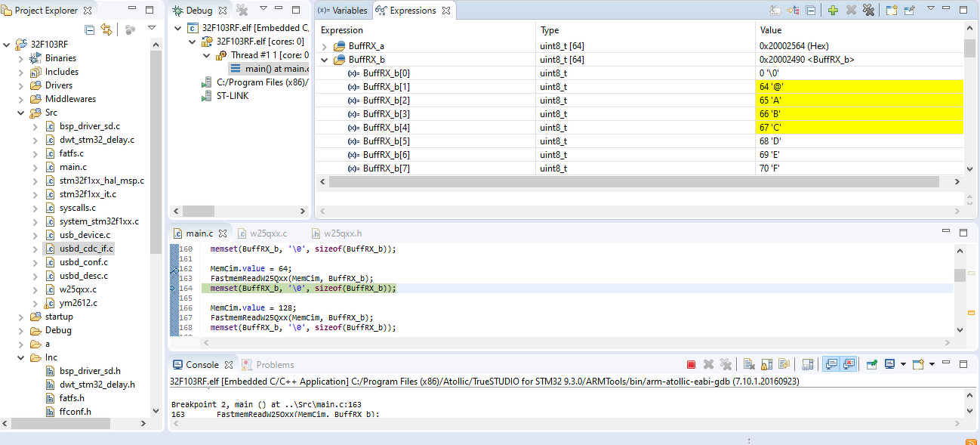Pin the Console view
The image size is (980, 445).
click(872, 364)
